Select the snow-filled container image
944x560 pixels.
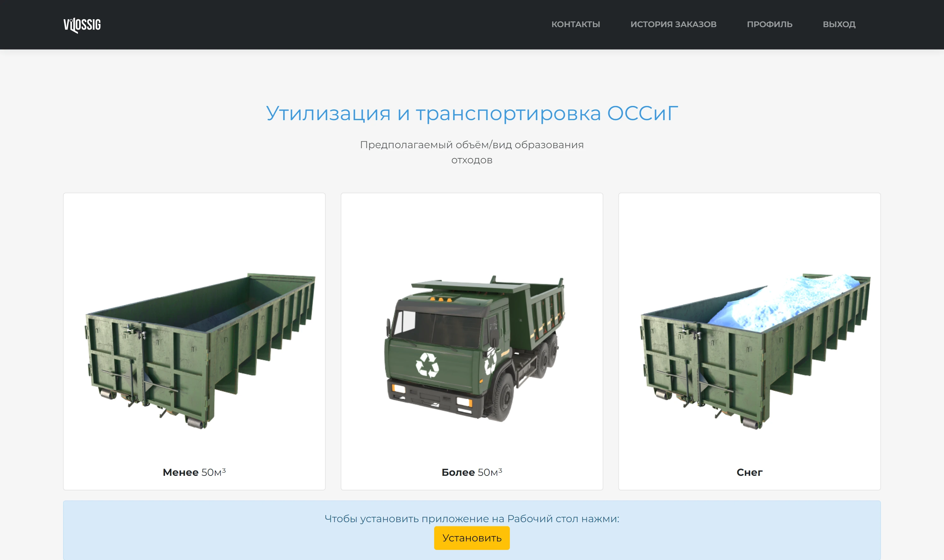[755, 351]
